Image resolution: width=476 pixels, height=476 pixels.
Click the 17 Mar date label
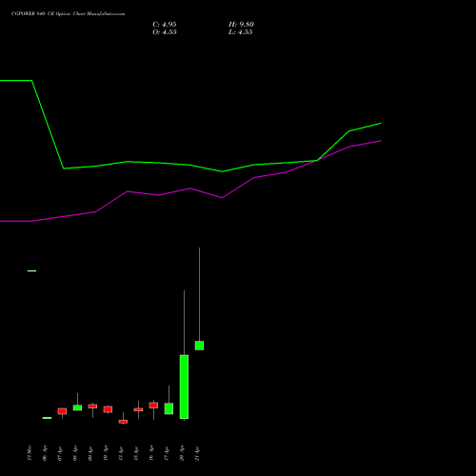(30, 453)
